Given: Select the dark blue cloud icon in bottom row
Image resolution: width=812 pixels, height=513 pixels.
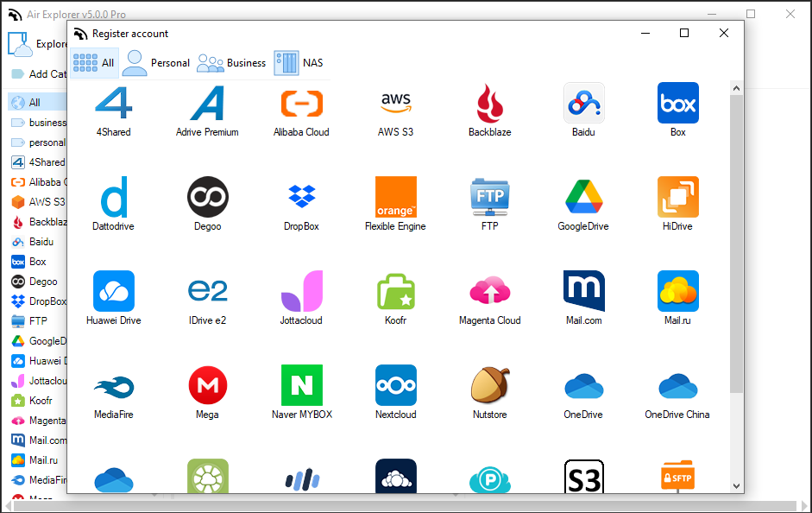Looking at the screenshot, I should (395, 477).
